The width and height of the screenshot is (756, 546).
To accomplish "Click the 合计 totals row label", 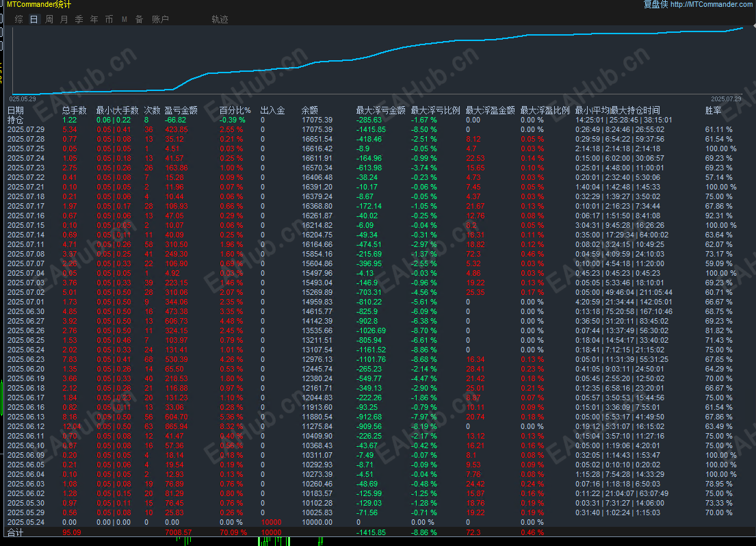I will click(x=16, y=532).
